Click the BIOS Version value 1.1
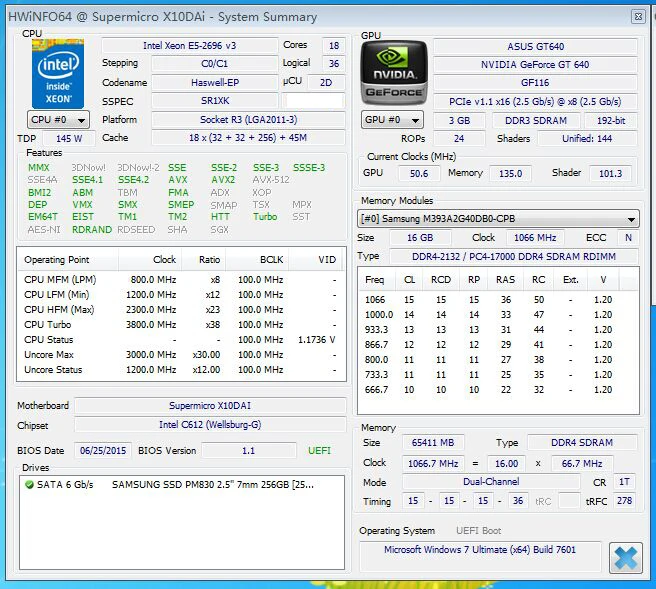Screen dimensions: 656x589 (x=249, y=451)
